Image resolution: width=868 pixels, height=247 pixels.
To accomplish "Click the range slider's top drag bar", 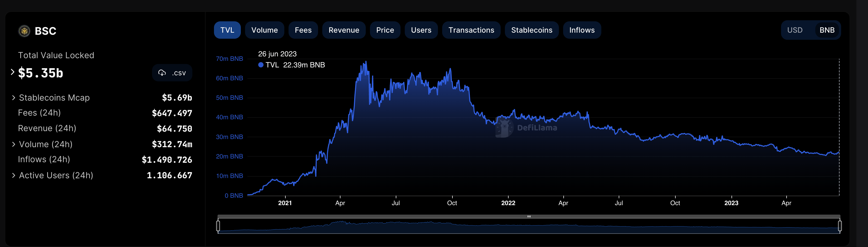I will [x=529, y=216].
